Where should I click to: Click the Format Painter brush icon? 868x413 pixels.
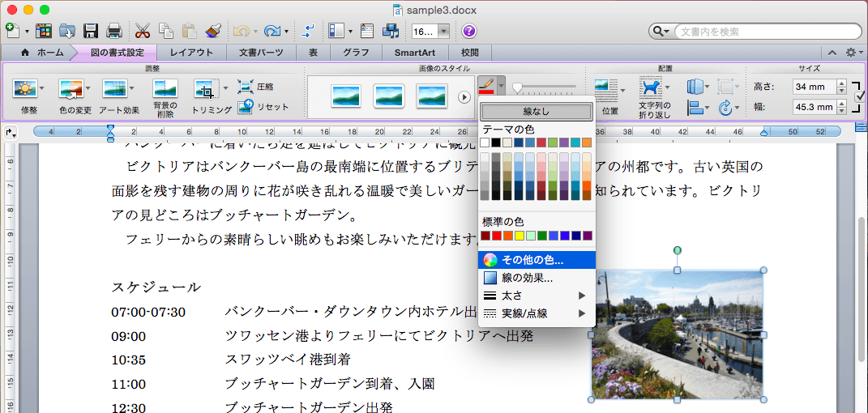coord(214,32)
